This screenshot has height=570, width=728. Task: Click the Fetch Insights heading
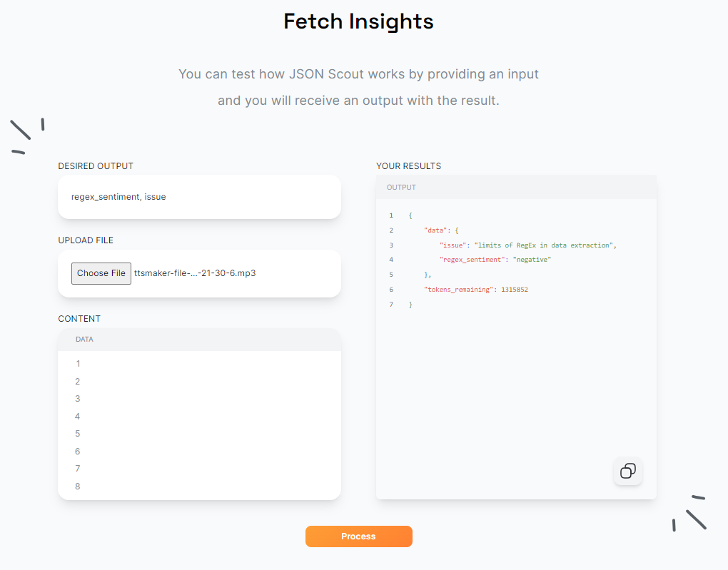pos(358,21)
